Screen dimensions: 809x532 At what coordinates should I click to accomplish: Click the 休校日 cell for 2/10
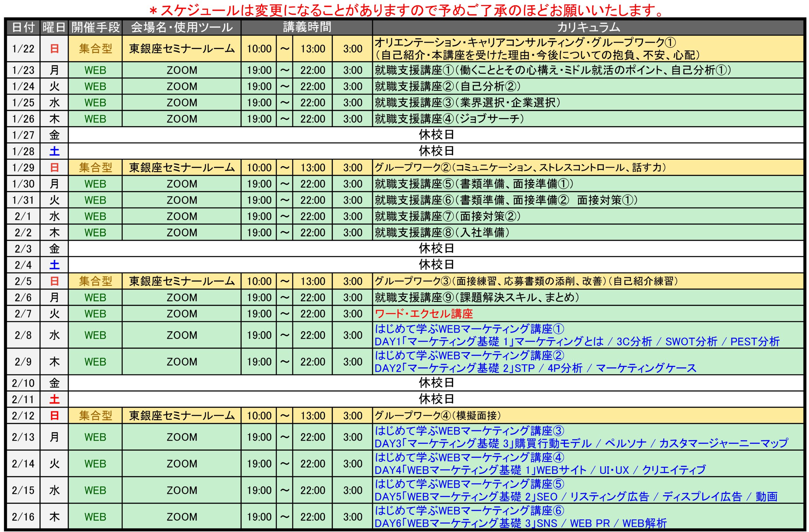(436, 383)
